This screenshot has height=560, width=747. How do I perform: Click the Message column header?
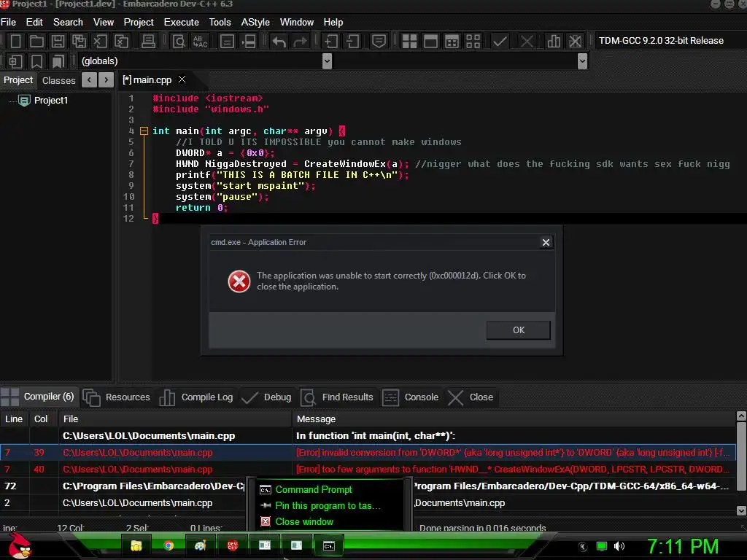coord(514,419)
